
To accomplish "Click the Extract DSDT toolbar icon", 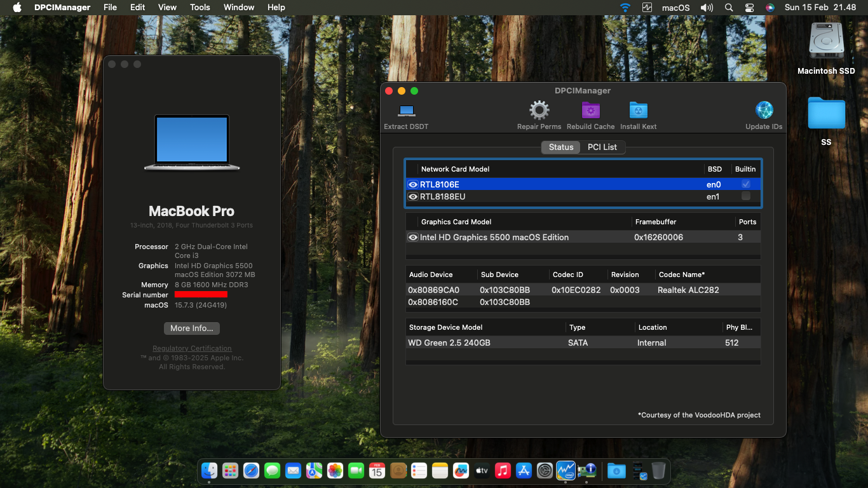I will click(406, 111).
